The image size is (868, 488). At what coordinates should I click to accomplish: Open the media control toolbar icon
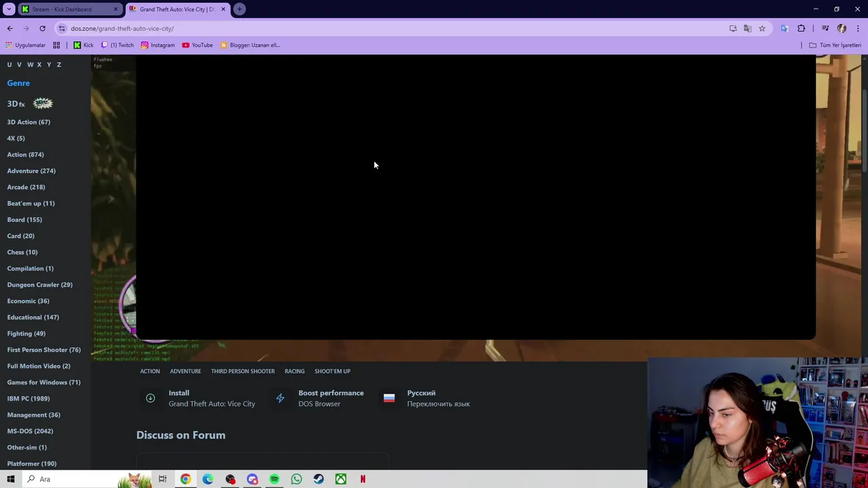tap(825, 28)
